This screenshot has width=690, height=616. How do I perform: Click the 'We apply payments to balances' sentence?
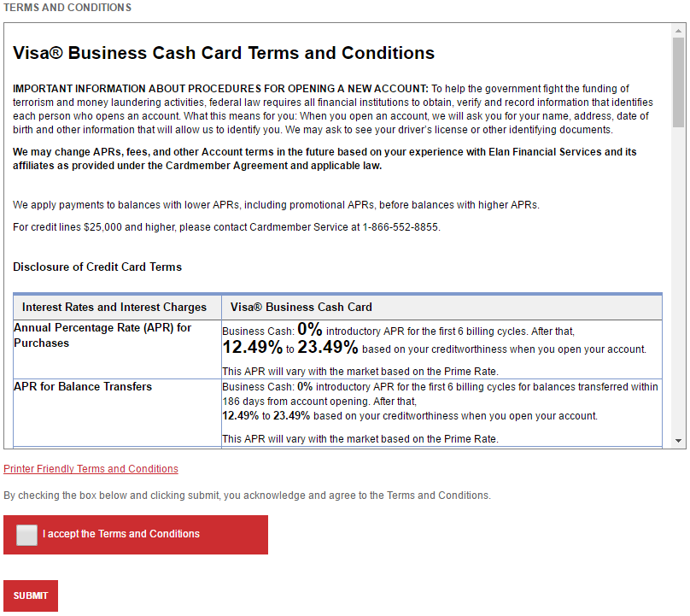276,205
